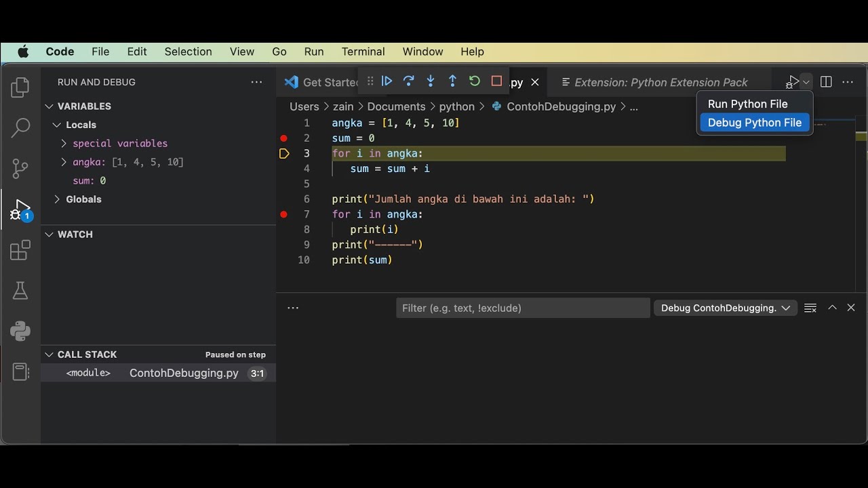Open the Apple menu
868x488 pixels.
pos(24,52)
